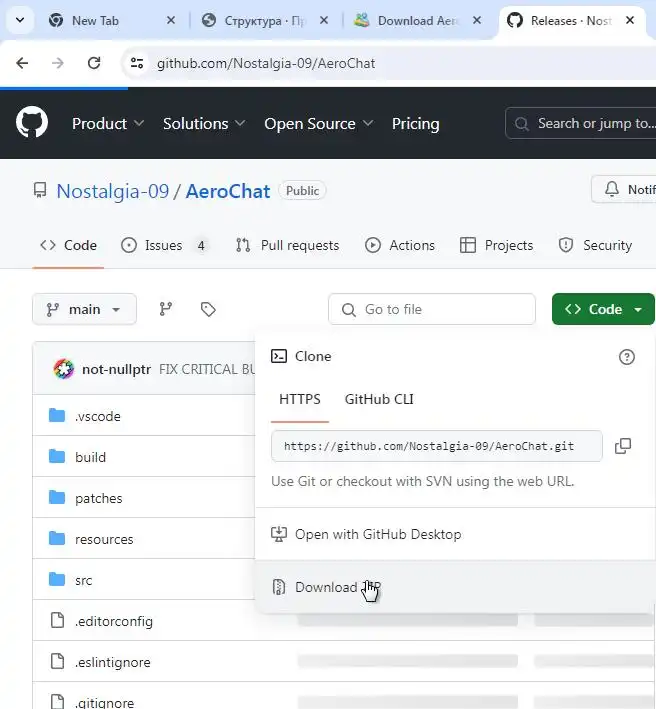Click the address bar URL

[266, 63]
